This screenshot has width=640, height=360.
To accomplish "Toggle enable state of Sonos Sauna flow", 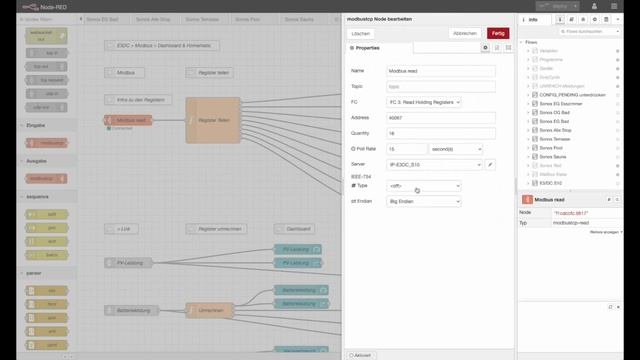I will tap(618, 157).
